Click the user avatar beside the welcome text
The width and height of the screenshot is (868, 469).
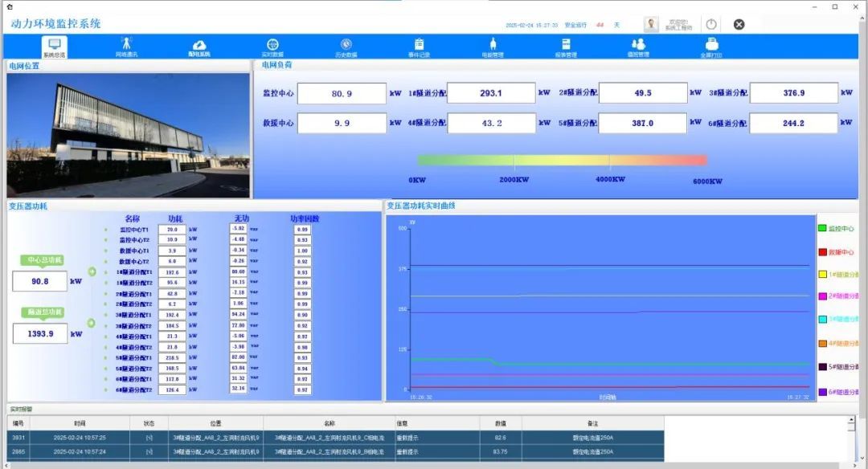coord(651,24)
